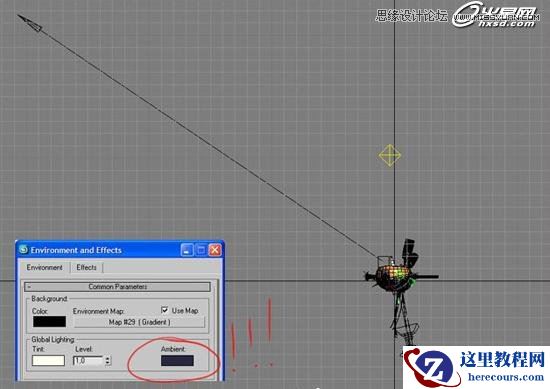Image resolution: width=550 pixels, height=389 pixels.
Task: Click the Global Lighting Tint swatch
Action: coord(48,361)
